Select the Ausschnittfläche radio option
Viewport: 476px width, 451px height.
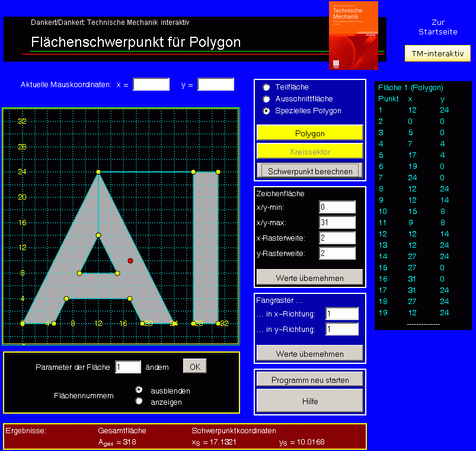(266, 99)
